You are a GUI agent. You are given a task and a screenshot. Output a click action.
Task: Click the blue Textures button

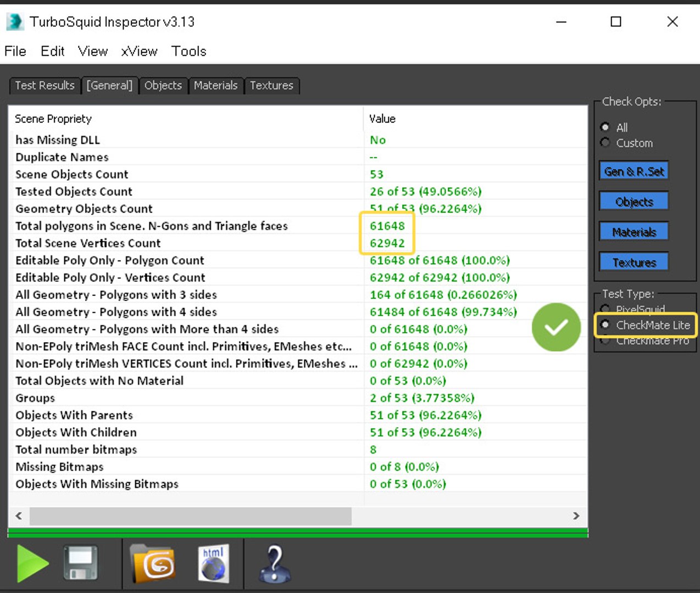[634, 262]
